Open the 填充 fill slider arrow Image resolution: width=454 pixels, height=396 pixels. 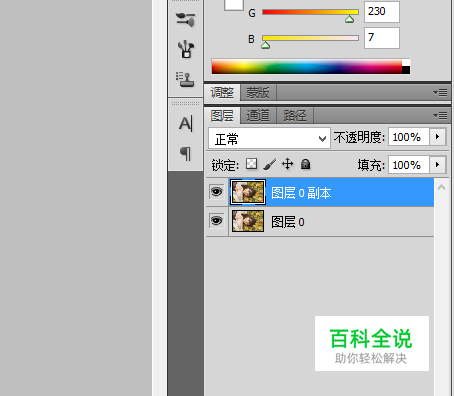tap(438, 165)
